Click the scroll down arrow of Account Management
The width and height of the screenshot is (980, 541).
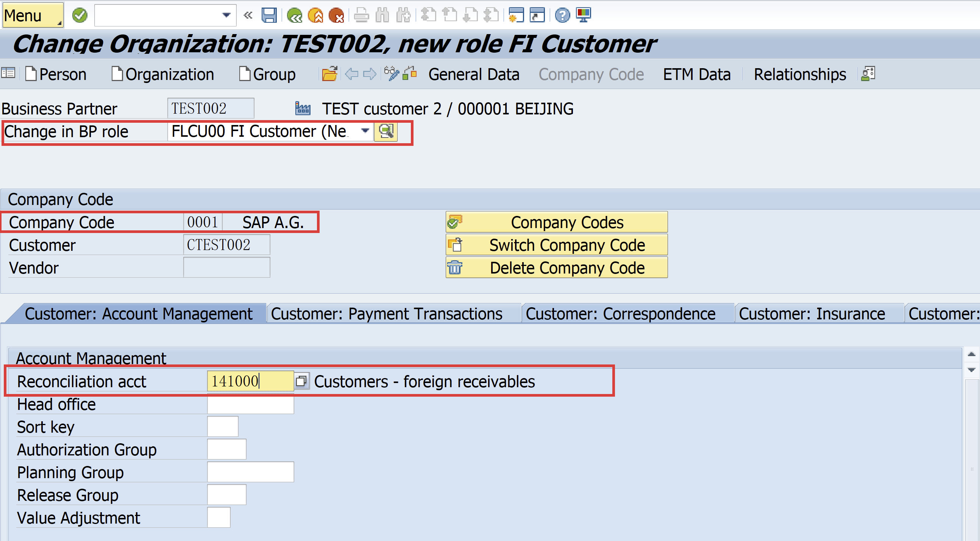click(971, 370)
